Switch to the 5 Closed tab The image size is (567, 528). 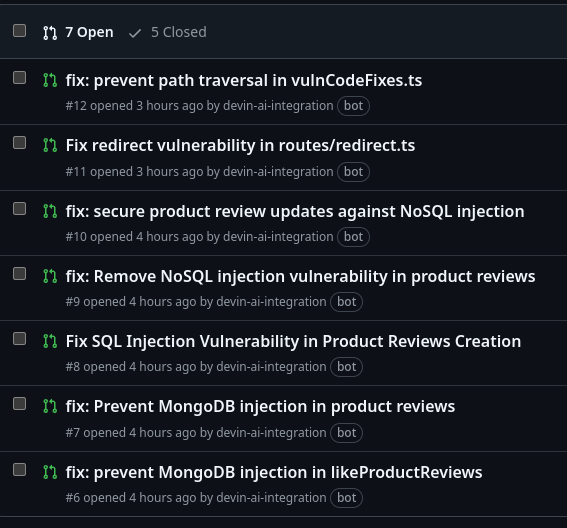pos(168,32)
